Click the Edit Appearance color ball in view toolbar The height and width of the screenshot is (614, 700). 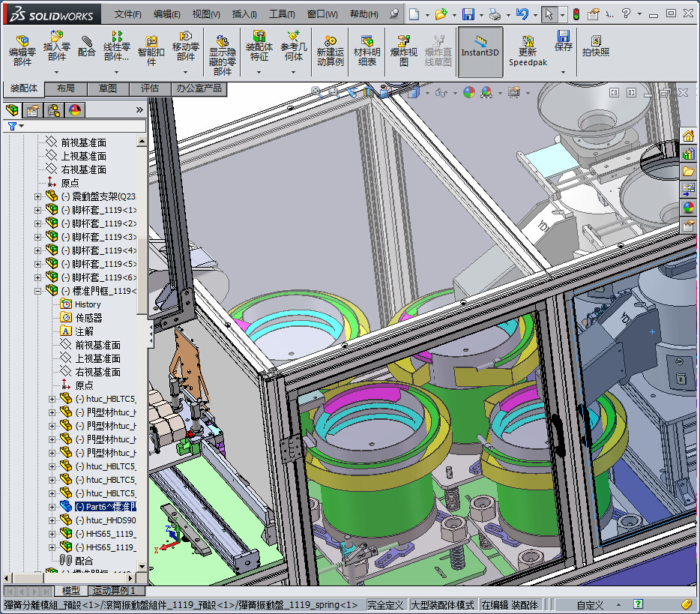[468, 92]
